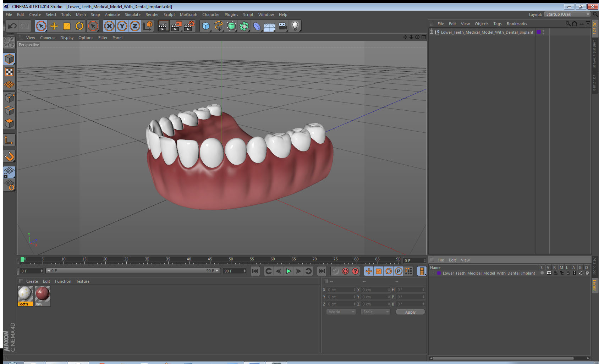Viewport: 599px width, 364px height.
Task: Click the coordinate system icon
Action: tap(148, 26)
